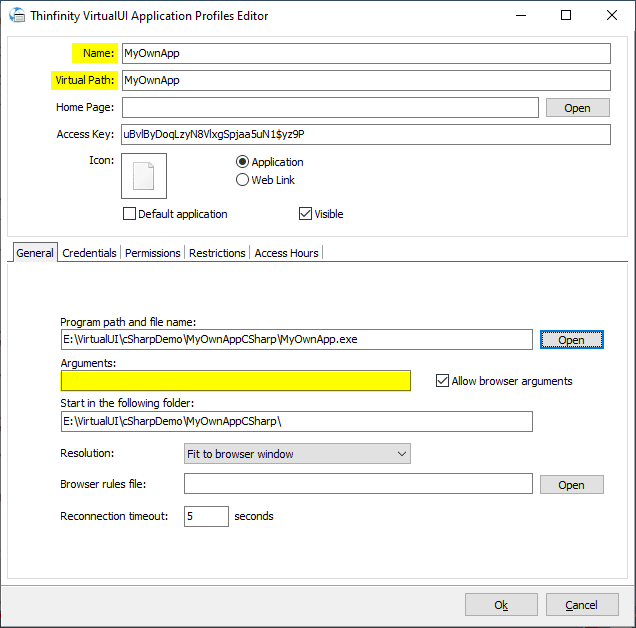Click the Access Key field
The height and width of the screenshot is (628, 636).
point(366,134)
